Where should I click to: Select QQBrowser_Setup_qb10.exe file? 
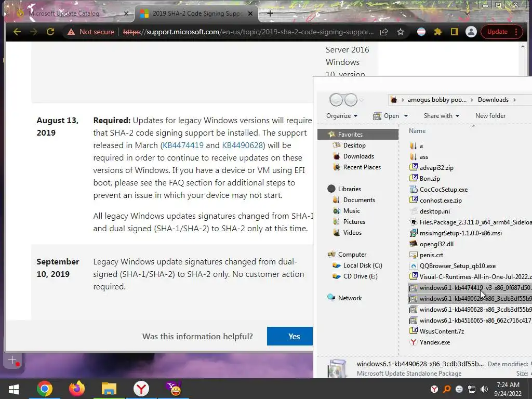457,266
